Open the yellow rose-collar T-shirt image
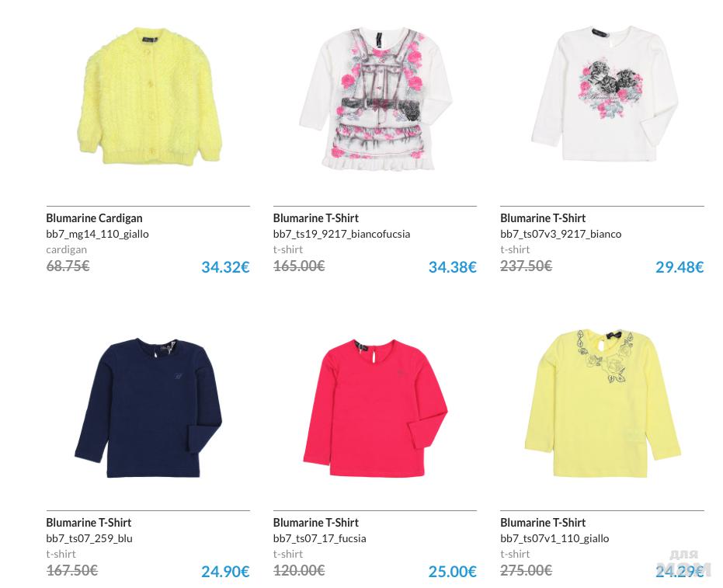Screen dimensions: 723x588 coord(603,404)
